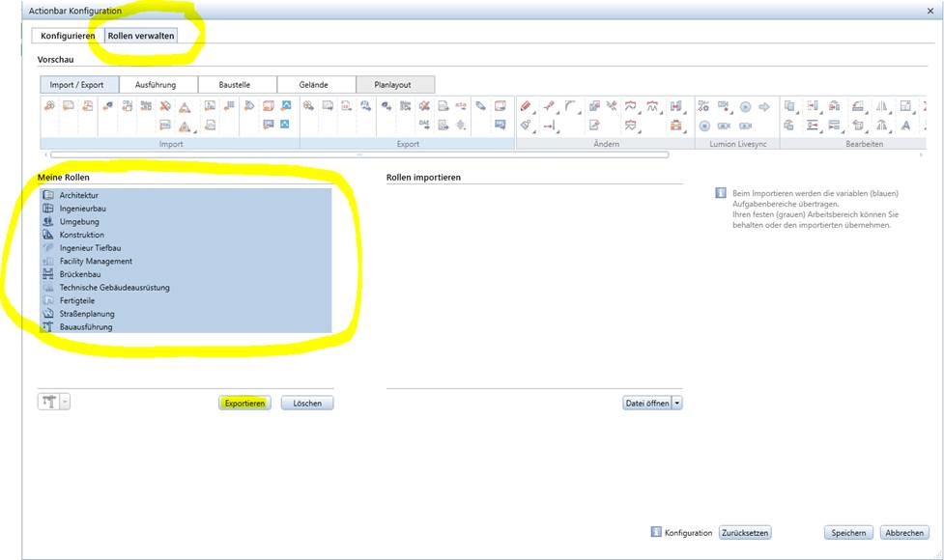
Task: Click the Löschen button
Action: [307, 403]
